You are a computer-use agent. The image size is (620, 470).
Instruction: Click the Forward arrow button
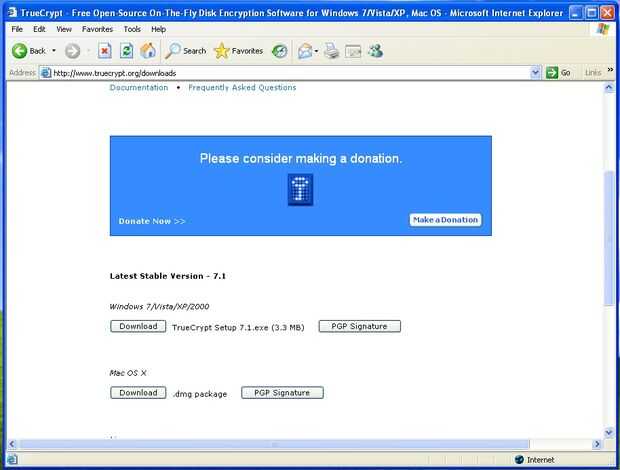tap(72, 51)
